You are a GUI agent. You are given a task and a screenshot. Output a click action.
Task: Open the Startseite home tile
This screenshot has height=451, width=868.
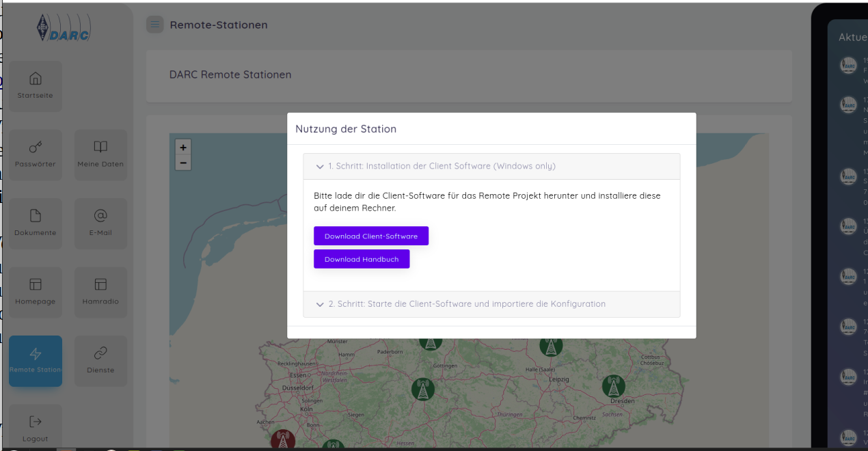(x=36, y=86)
